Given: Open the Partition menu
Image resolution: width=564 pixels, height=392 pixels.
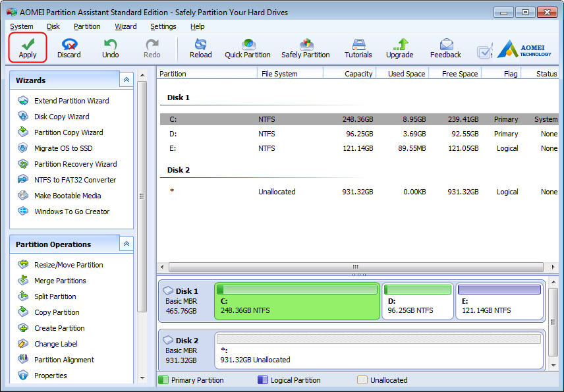Looking at the screenshot, I should 87,26.
